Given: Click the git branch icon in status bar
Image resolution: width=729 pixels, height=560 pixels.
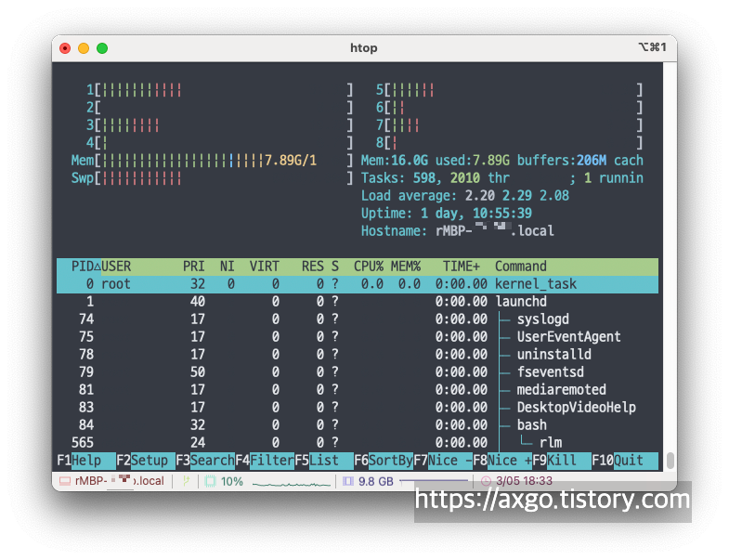Looking at the screenshot, I should point(186,481).
